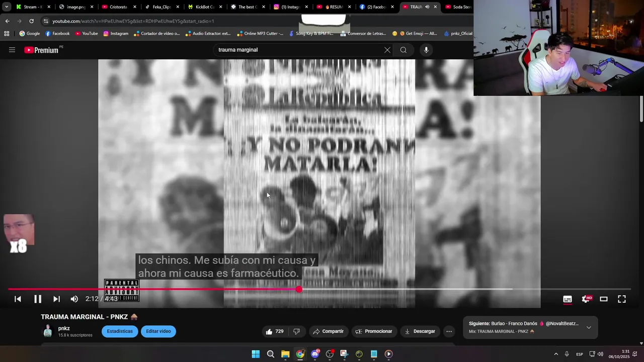Open the 'Online MP3 Cutter' bookmark
The image size is (644, 362).
tap(260, 34)
